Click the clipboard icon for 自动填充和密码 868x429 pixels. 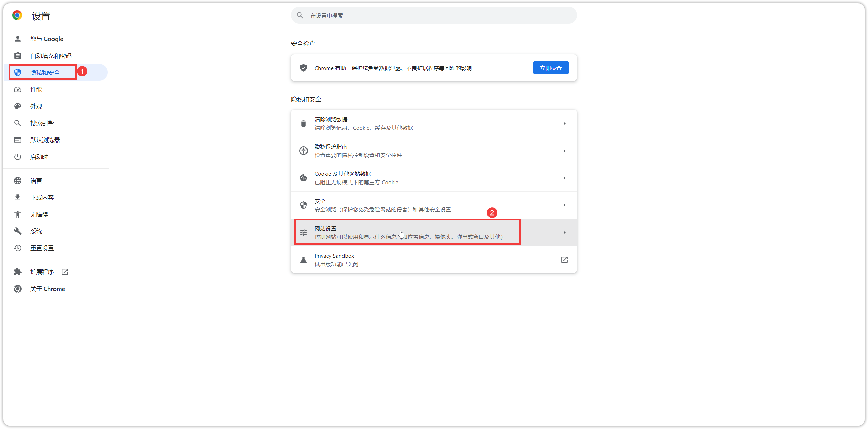point(17,56)
